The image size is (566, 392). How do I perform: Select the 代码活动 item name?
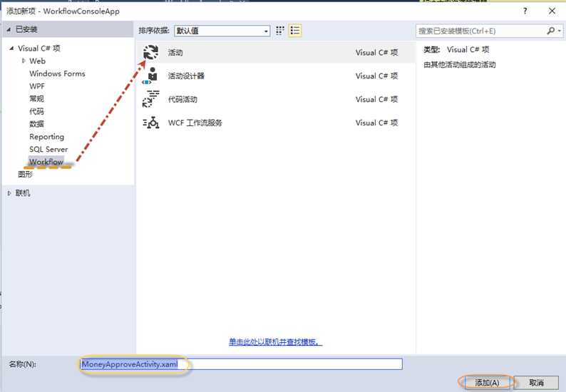[182, 100]
